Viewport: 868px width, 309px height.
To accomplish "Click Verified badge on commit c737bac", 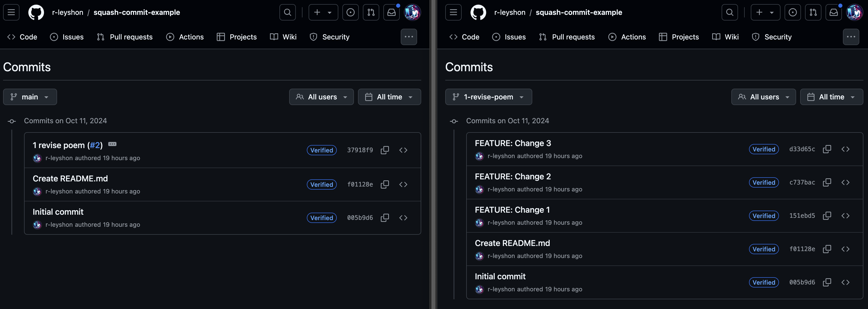I will point(764,182).
